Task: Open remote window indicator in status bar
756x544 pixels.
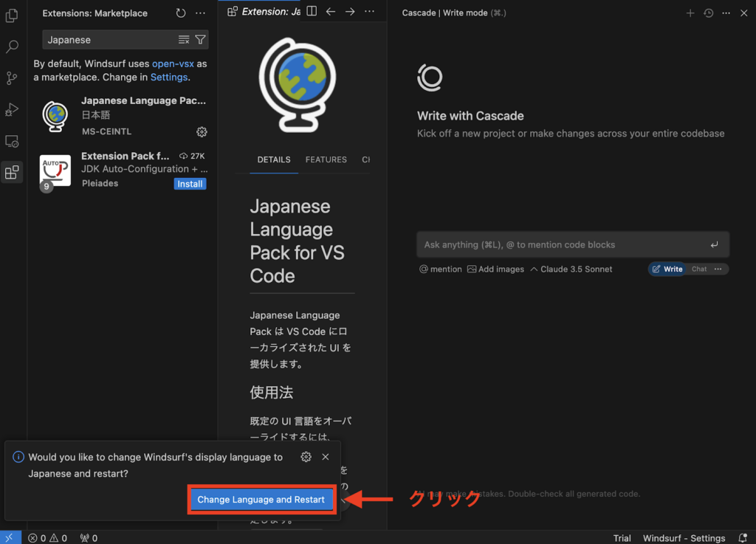Action: click(x=10, y=538)
